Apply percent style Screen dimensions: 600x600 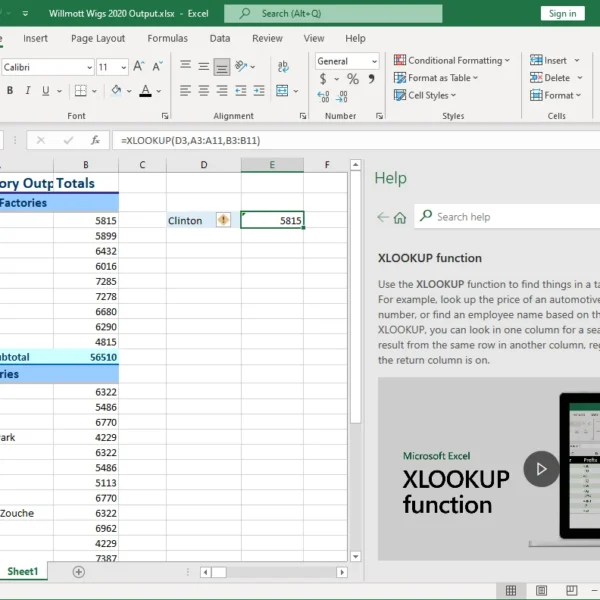click(x=353, y=79)
